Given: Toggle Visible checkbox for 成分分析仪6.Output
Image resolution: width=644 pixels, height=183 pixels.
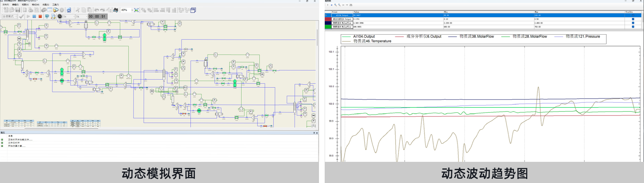Looking at the screenshot, I should tap(633, 19).
